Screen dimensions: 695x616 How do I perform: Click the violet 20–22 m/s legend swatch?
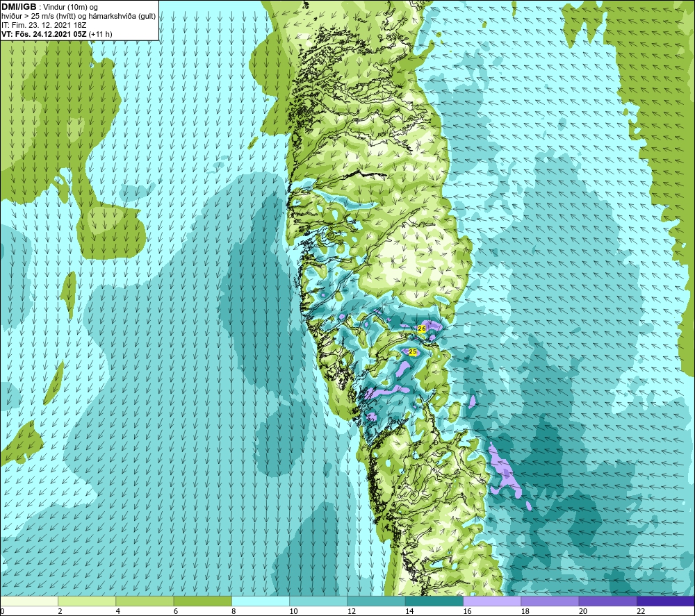(x=607, y=601)
